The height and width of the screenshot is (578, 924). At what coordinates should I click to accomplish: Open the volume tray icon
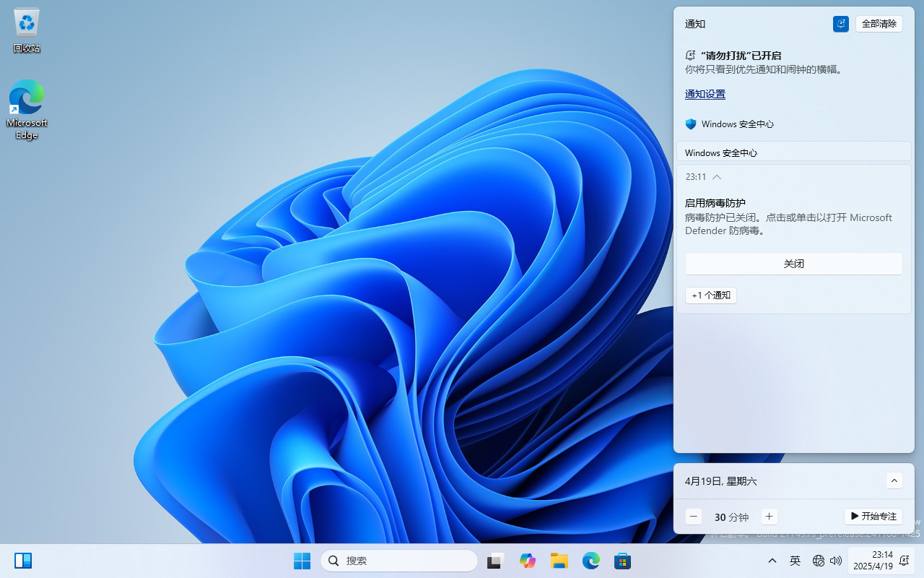pyautogui.click(x=836, y=561)
